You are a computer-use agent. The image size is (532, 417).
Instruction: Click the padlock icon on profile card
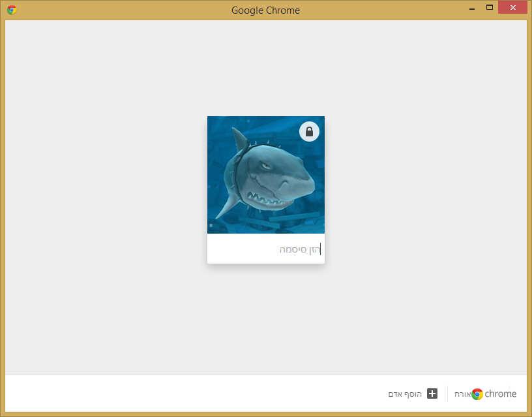(309, 131)
